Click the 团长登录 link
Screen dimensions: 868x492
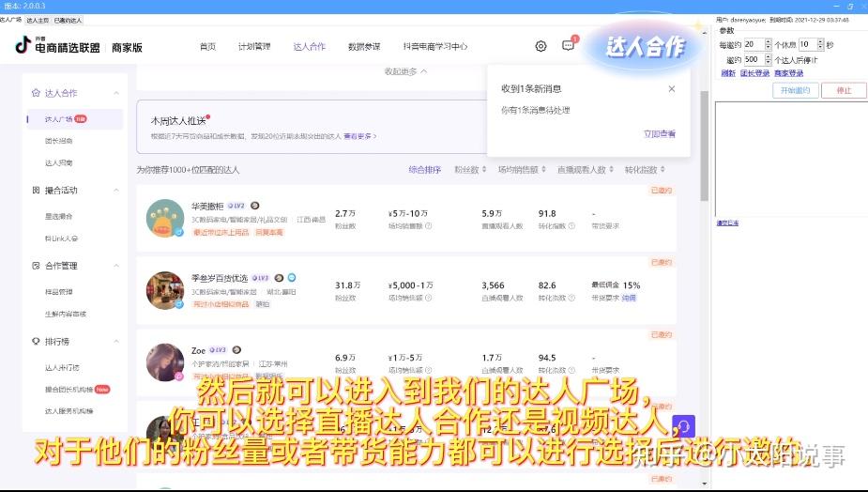pyautogui.click(x=754, y=73)
